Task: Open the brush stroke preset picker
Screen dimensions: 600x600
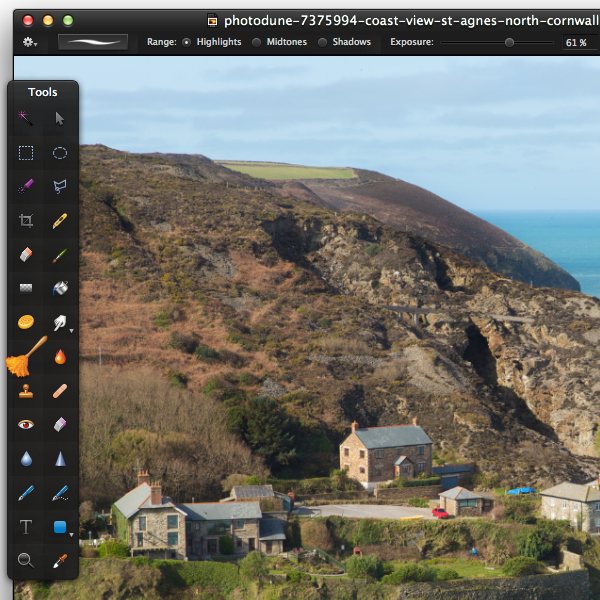Action: coord(93,42)
